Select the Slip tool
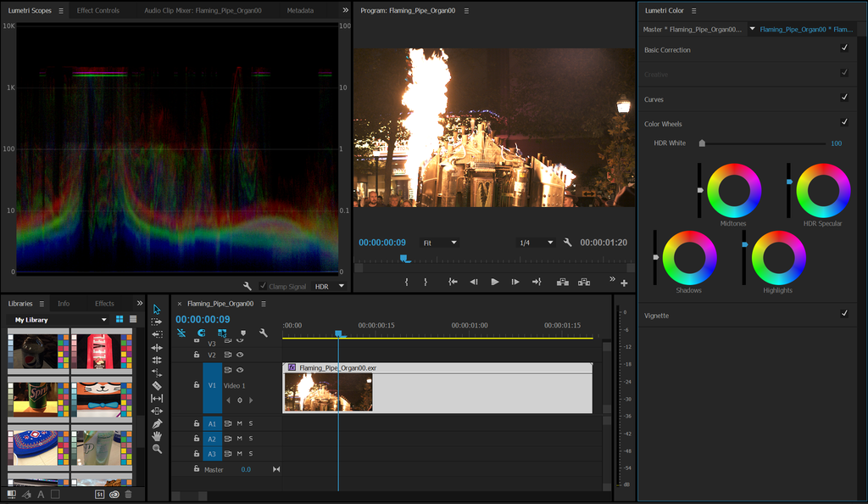The width and height of the screenshot is (868, 504). pyautogui.click(x=157, y=398)
